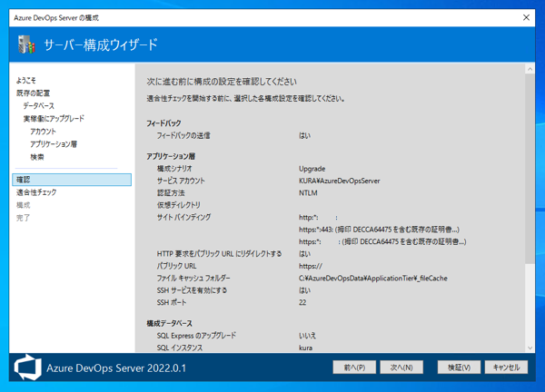The height and width of the screenshot is (392, 545).
Task: Select the 確認 step
Action: [x=72, y=180]
